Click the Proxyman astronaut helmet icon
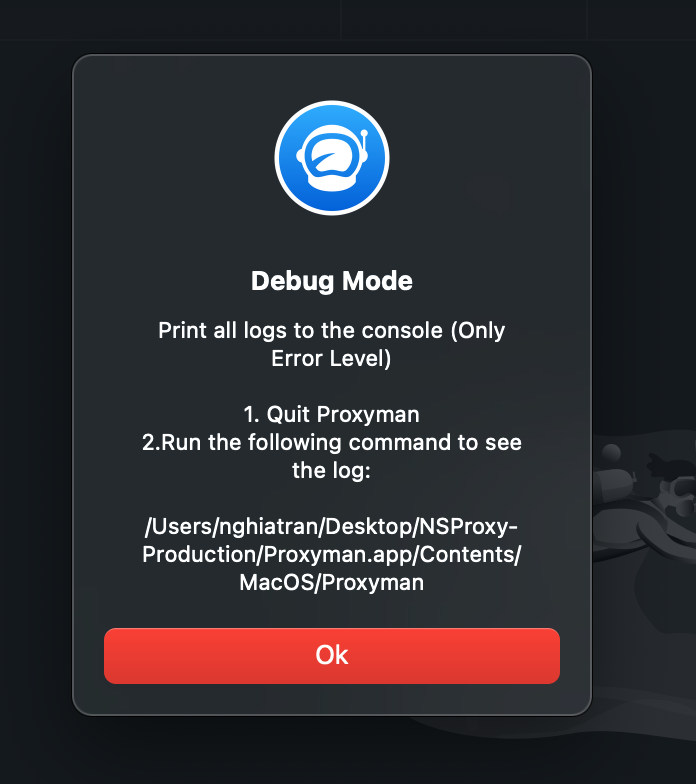 [332, 158]
